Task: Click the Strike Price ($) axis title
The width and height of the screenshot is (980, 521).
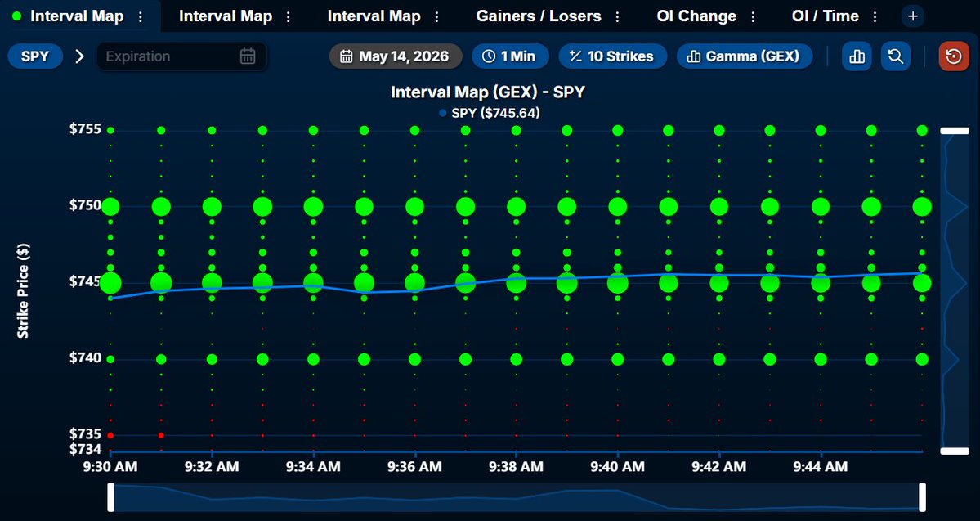Action: [23, 291]
